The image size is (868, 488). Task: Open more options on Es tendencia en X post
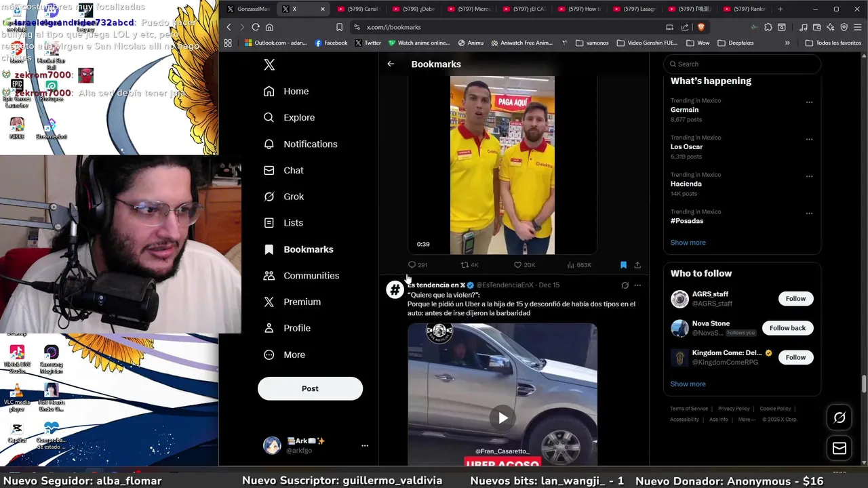click(637, 285)
